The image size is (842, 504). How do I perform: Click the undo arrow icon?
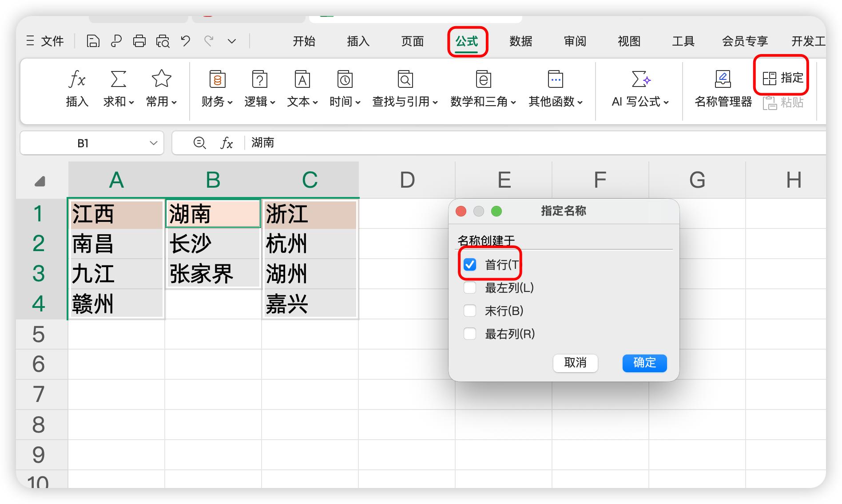pyautogui.click(x=186, y=41)
